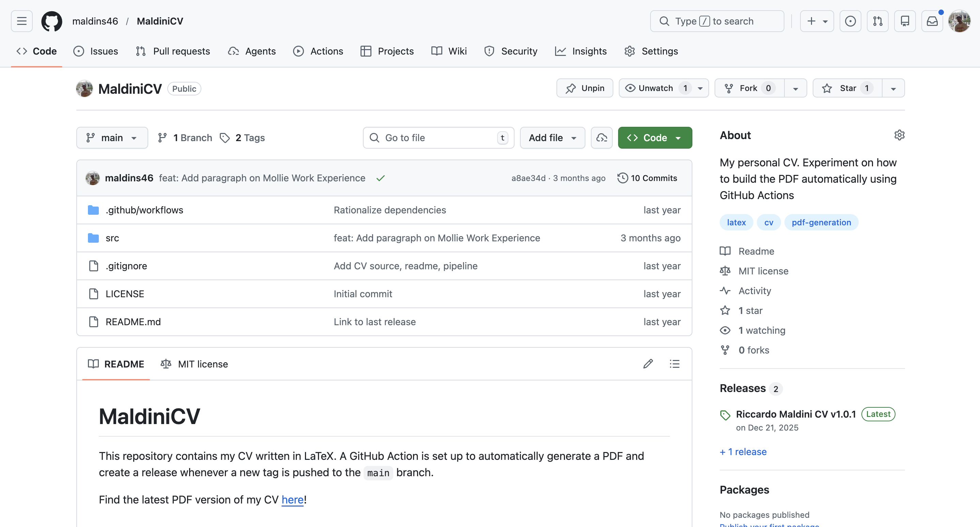The image size is (980, 527).
Task: Open About section settings gear
Action: tap(899, 135)
